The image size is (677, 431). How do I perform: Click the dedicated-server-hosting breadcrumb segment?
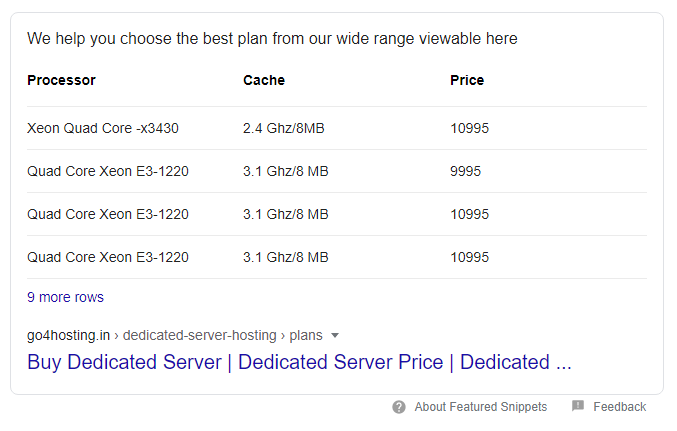199,336
